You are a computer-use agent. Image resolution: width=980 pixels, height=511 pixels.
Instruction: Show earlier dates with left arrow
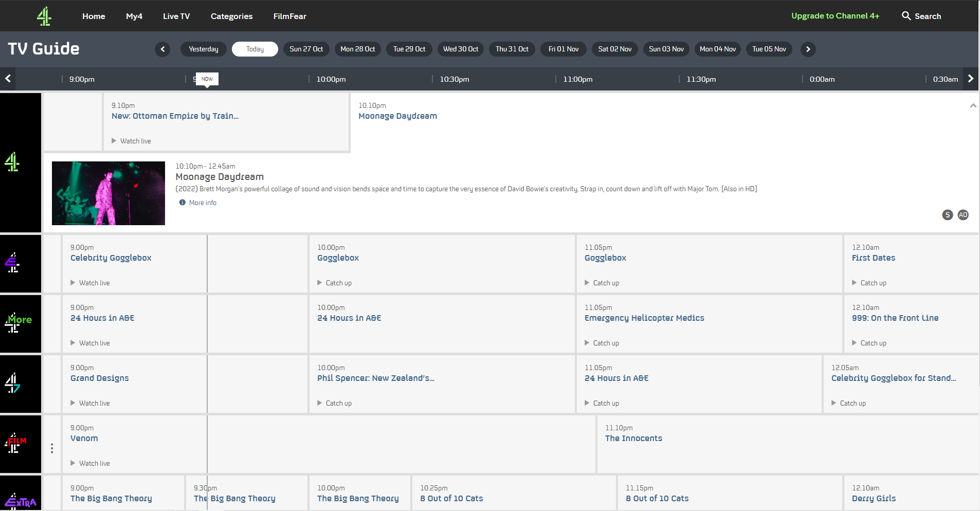coord(162,49)
